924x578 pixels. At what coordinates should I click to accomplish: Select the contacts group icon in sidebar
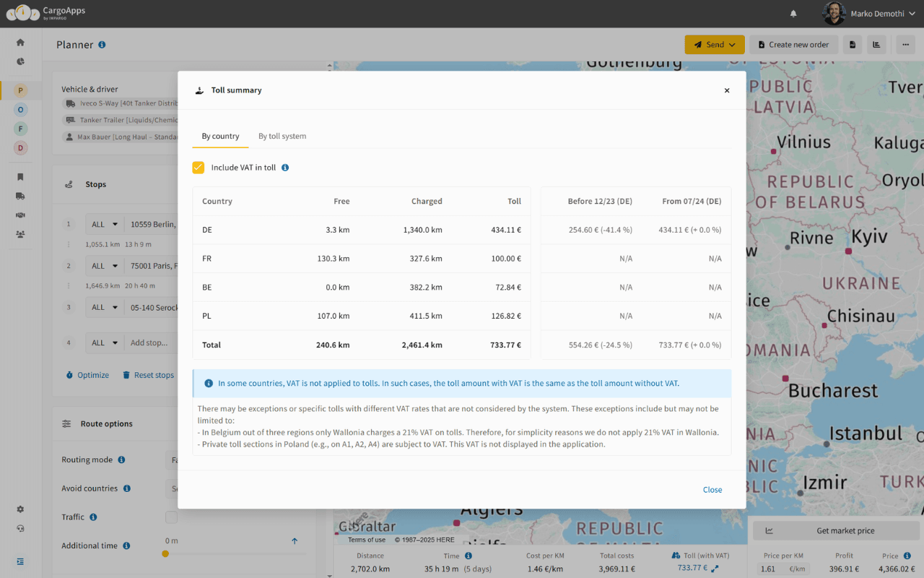point(20,234)
